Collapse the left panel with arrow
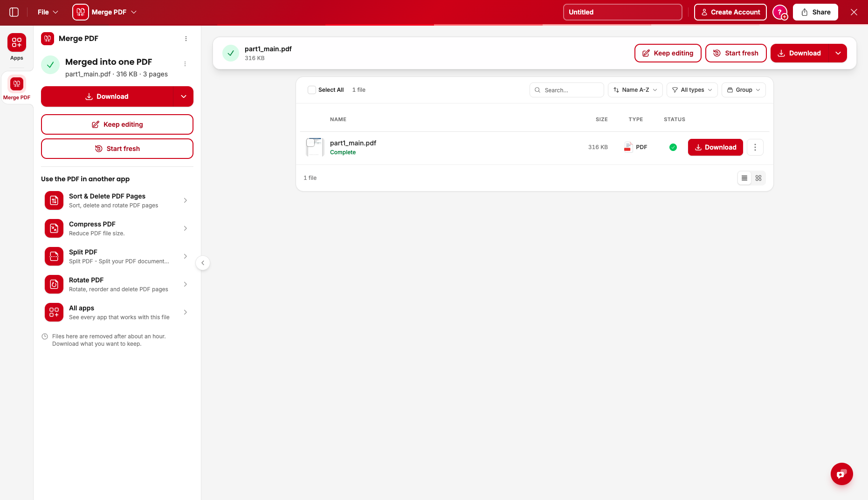This screenshot has width=868, height=500. pos(203,263)
